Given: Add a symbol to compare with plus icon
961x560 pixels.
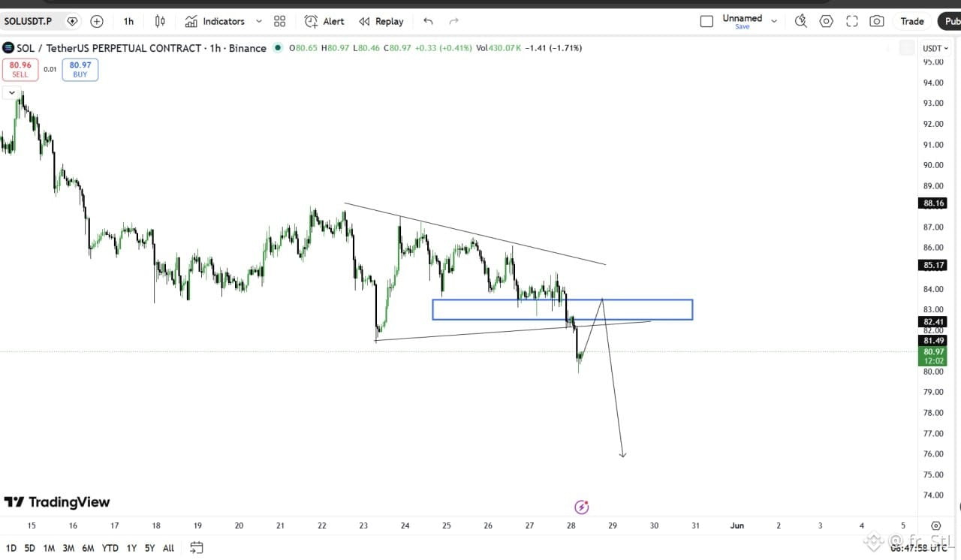Looking at the screenshot, I should click(97, 21).
